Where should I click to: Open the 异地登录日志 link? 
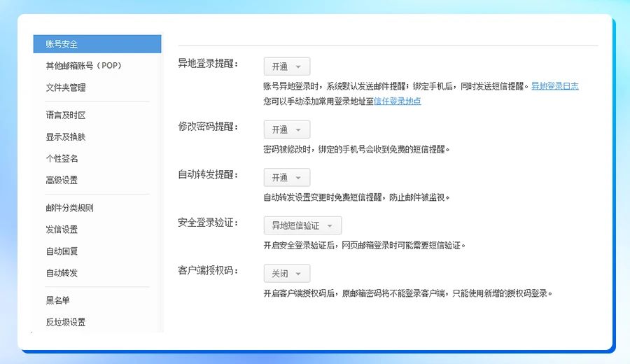(554, 86)
